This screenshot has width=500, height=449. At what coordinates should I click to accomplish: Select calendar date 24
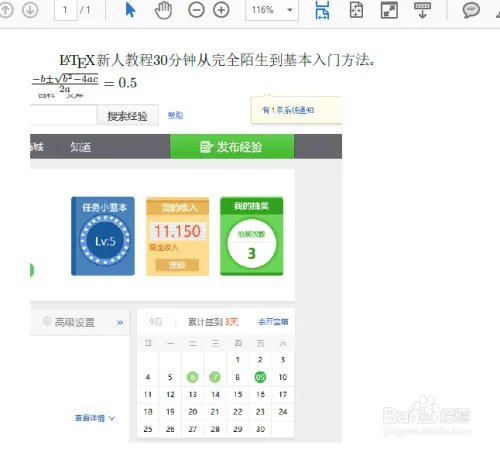tap(283, 412)
